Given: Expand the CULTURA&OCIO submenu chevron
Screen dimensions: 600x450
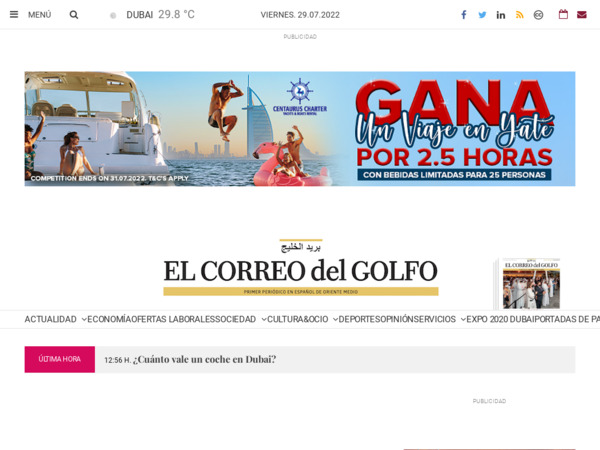Looking at the screenshot, I should [x=335, y=320].
